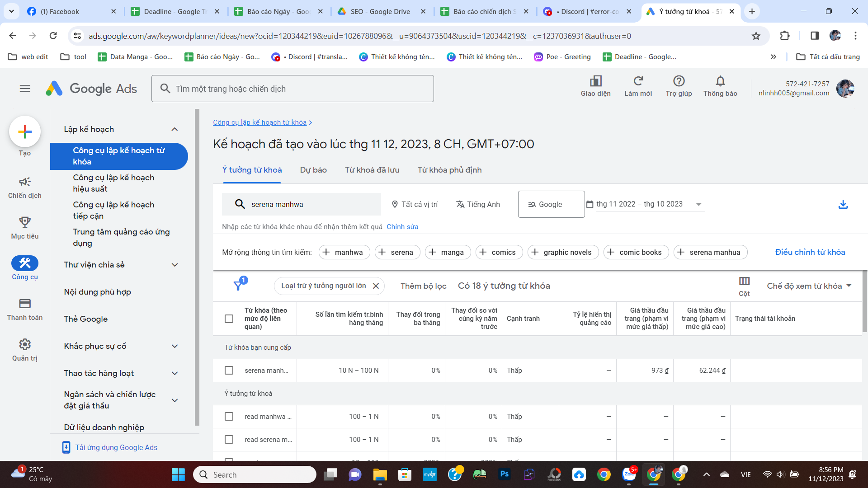This screenshot has height=488, width=868.
Task: Open Trợ giúp help icon
Action: [x=679, y=81]
